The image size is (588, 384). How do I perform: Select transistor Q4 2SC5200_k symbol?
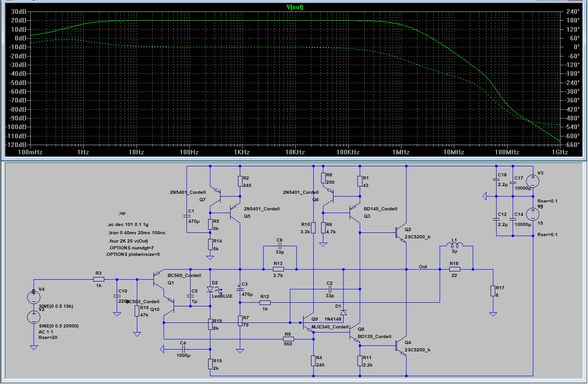point(401,345)
